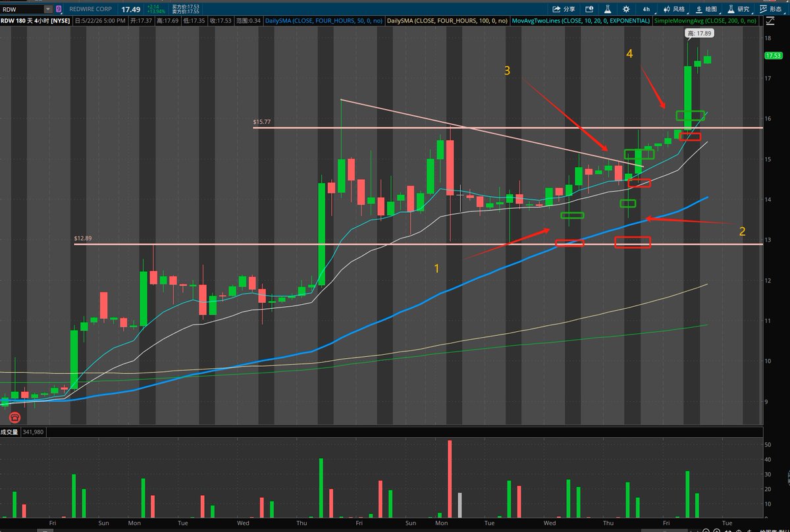790x532 pixels.
Task: Click the $12.89 price level label
Action: 83,239
